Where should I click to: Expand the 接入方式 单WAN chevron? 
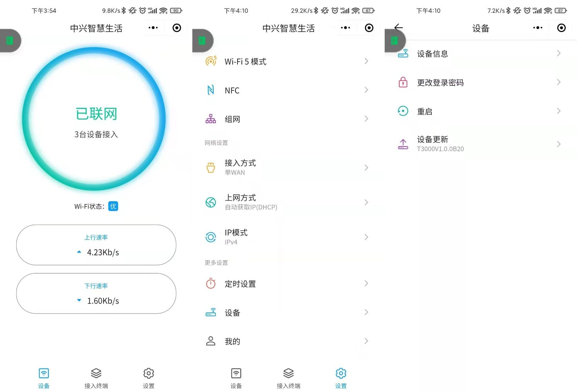366,168
